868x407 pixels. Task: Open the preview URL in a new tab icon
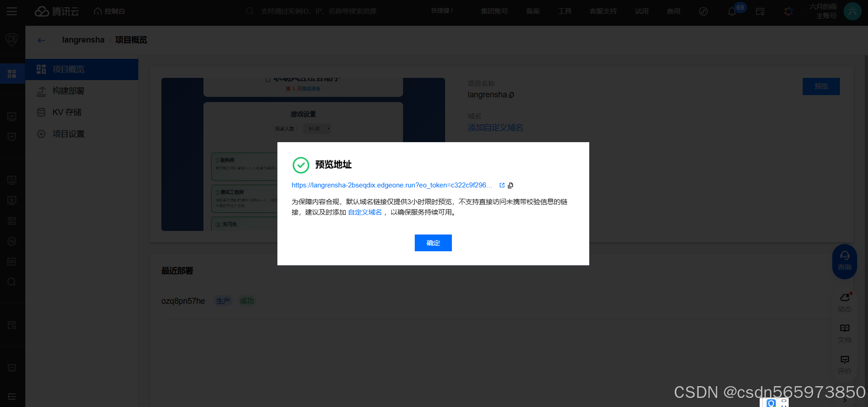(x=502, y=185)
